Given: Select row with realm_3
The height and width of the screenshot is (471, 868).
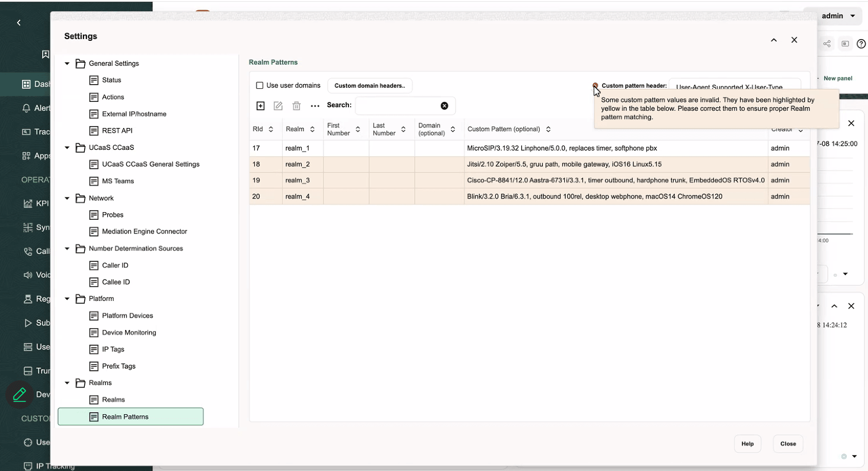Looking at the screenshot, I should coord(529,180).
